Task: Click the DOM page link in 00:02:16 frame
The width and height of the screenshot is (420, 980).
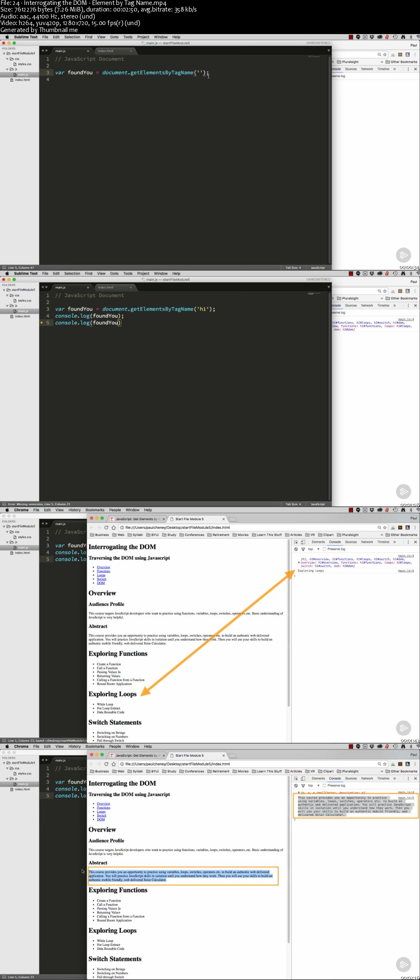Action: [101, 819]
